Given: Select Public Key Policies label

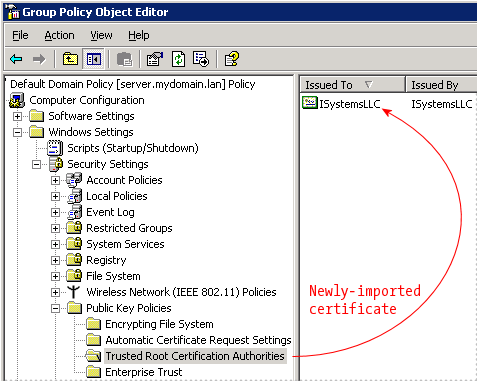Looking at the screenshot, I should tap(129, 308).
